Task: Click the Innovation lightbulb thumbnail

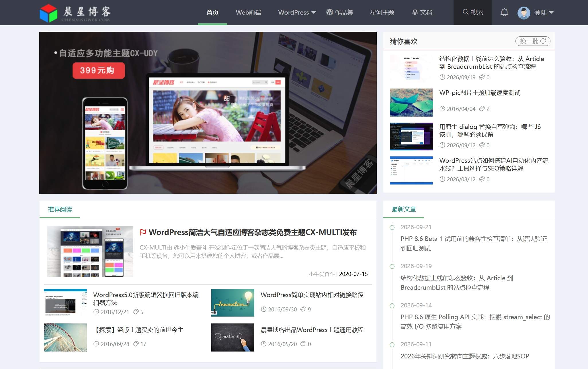Action: point(233,303)
